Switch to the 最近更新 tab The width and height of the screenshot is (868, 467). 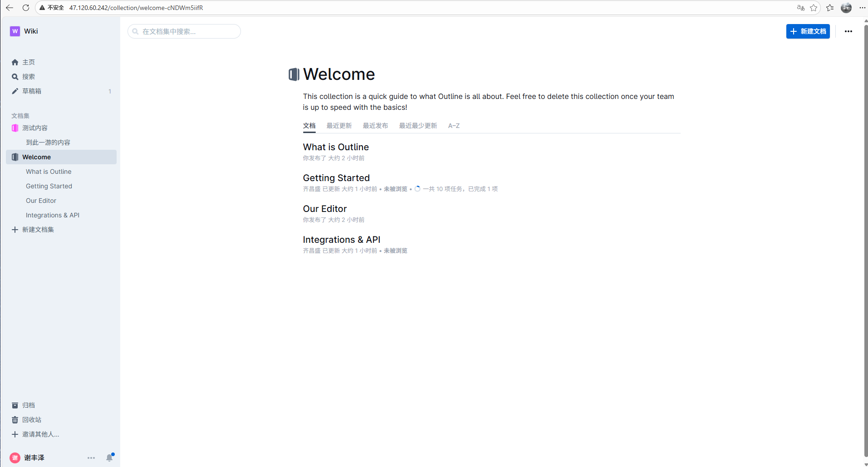[339, 126]
